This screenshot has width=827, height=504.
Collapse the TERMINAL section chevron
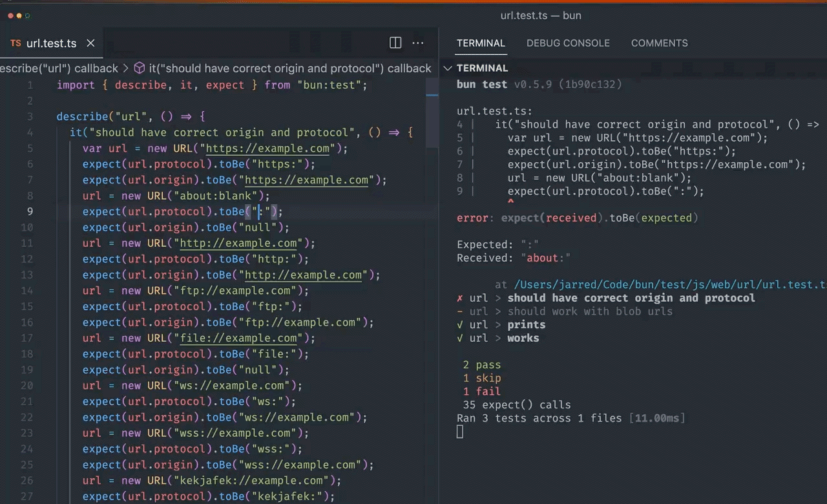point(448,68)
